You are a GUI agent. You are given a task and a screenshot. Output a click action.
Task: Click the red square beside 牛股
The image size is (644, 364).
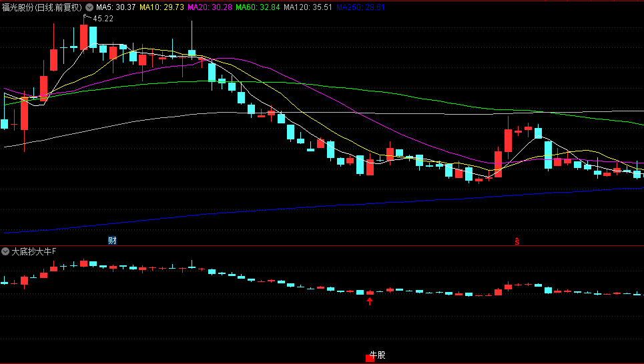point(370,358)
